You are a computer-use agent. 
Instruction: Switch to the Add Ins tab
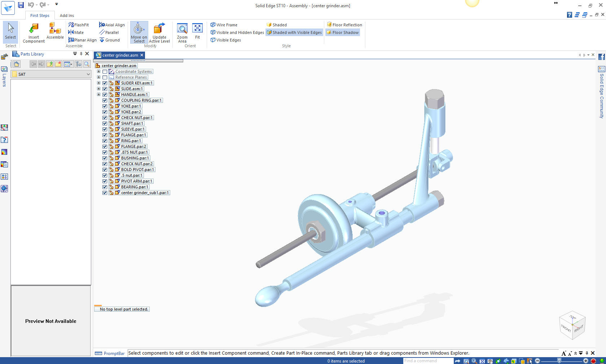tap(67, 16)
